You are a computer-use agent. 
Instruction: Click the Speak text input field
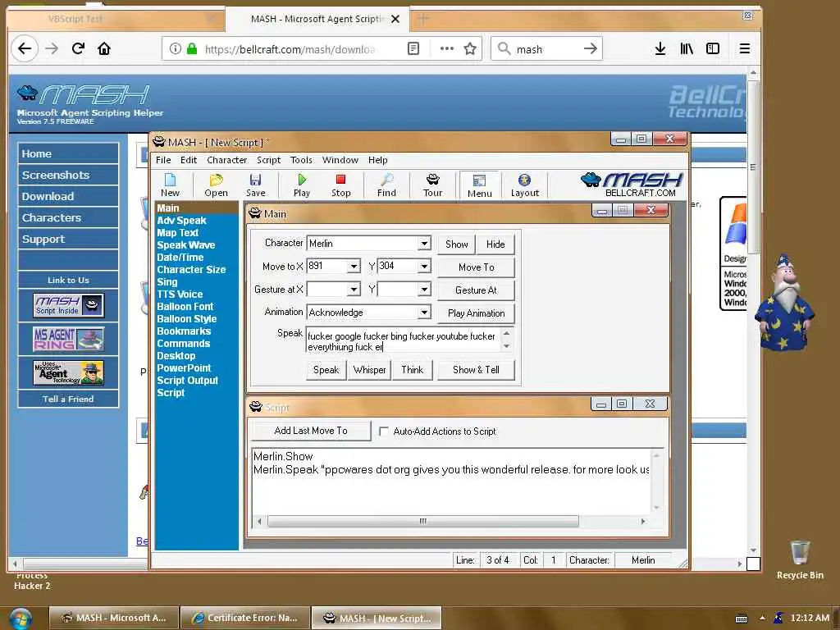coord(404,342)
